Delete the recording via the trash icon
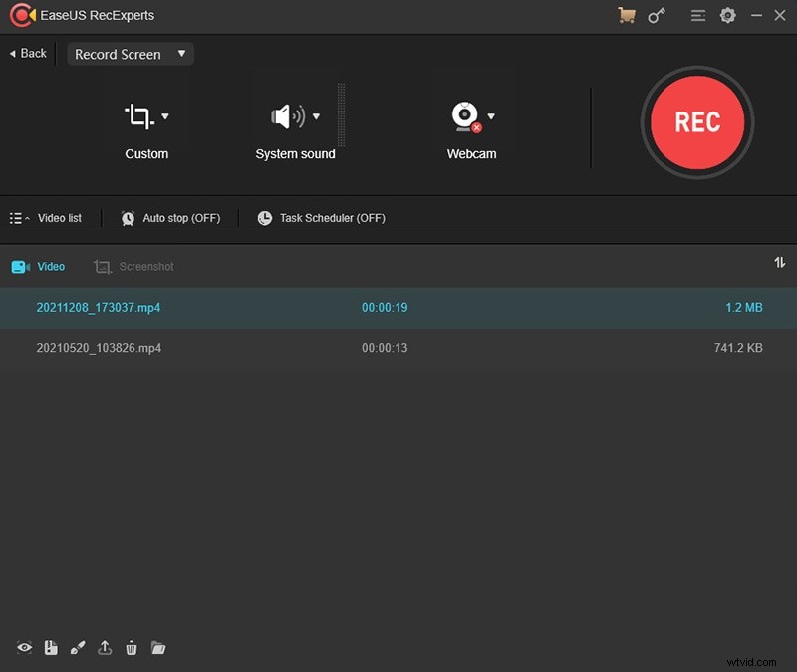Screen dimensions: 797x672 [131, 648]
